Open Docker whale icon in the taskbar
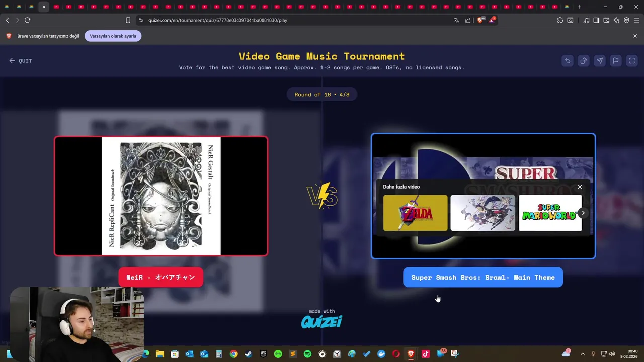 [x=381, y=354]
